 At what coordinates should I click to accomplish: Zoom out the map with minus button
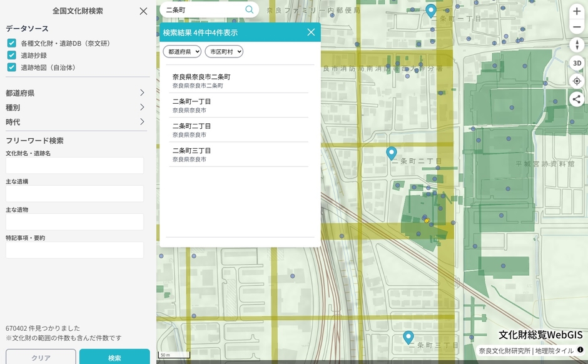[x=577, y=28]
